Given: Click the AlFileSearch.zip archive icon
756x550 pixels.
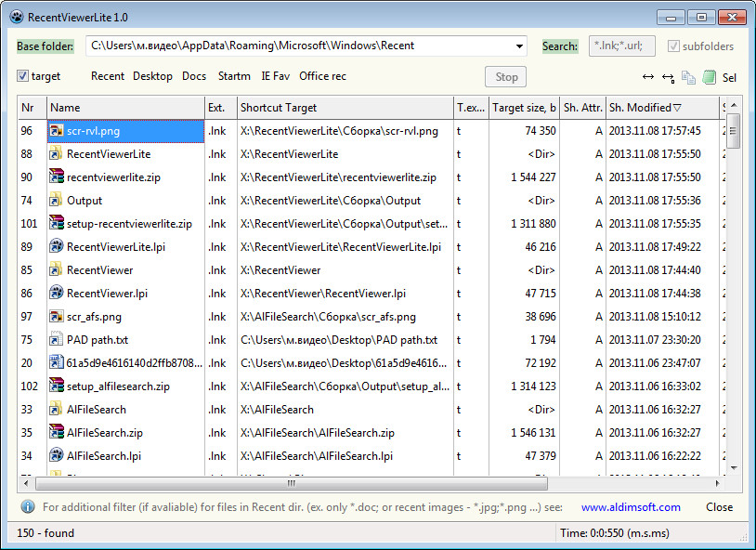Looking at the screenshot, I should pyautogui.click(x=57, y=432).
